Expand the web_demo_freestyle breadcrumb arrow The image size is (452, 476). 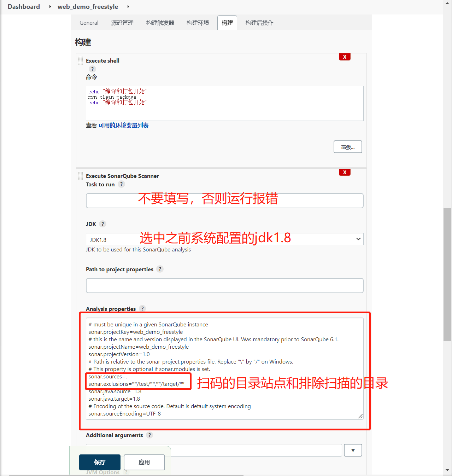[128, 7]
